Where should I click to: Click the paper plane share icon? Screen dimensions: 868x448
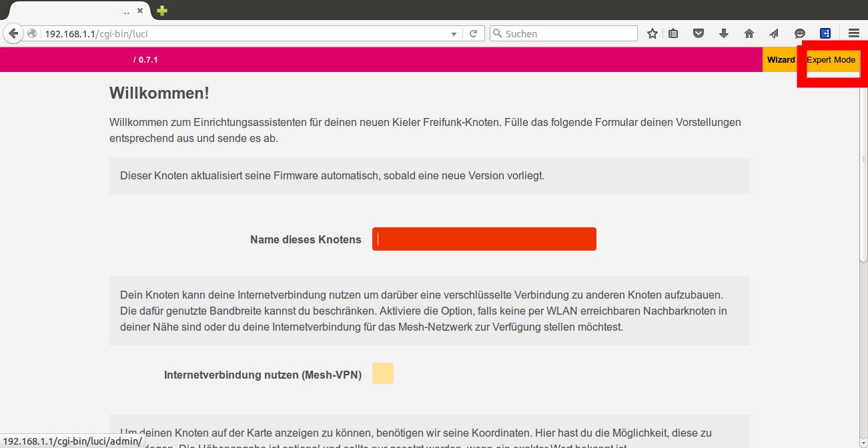[774, 33]
